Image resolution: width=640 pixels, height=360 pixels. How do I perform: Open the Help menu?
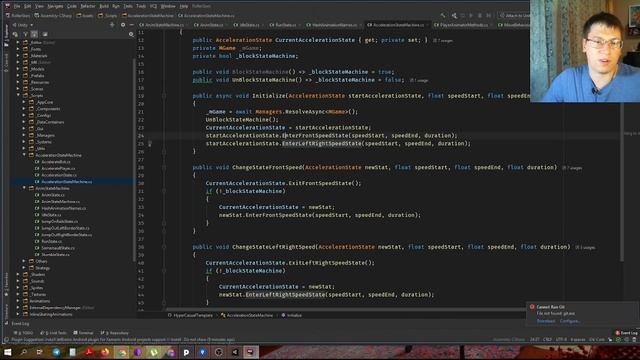click(184, 6)
